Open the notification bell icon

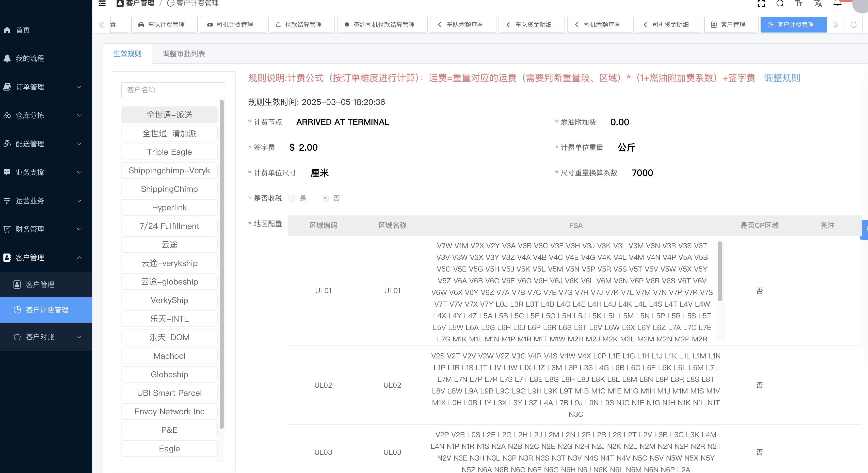click(837, 3)
